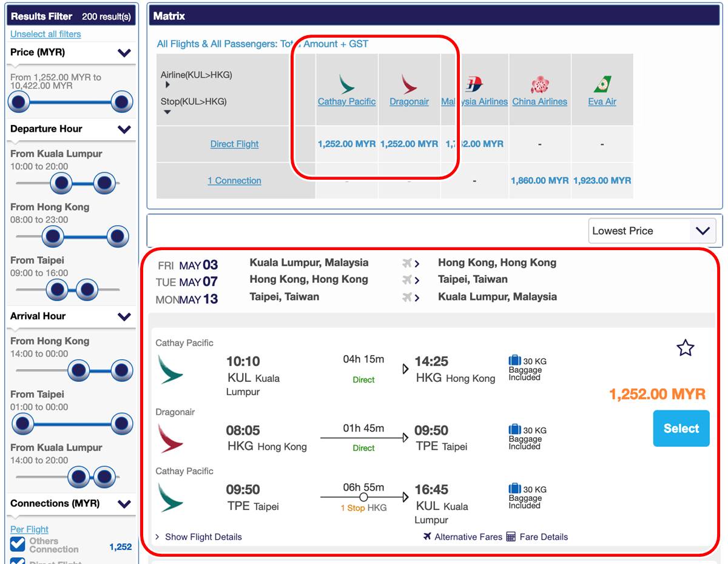Screen dimensions: 728x564
Task: Click the Kuala Lumpur departure start-hour handle
Action: [61, 182]
